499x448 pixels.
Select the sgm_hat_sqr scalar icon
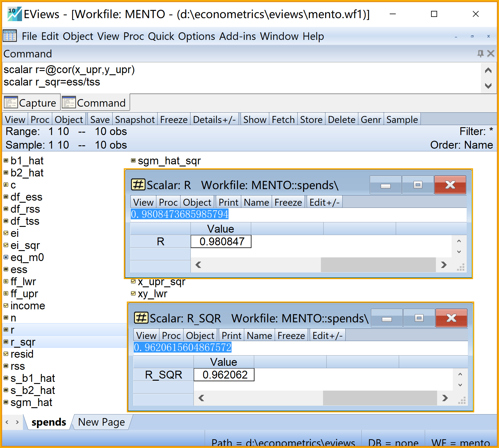click(x=133, y=161)
